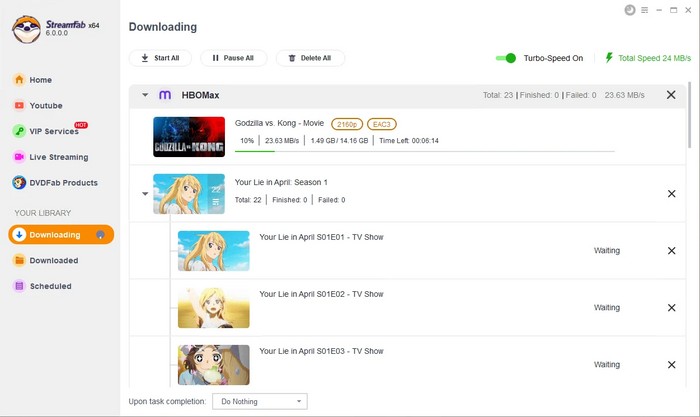Open DVDFab Products

click(55, 183)
